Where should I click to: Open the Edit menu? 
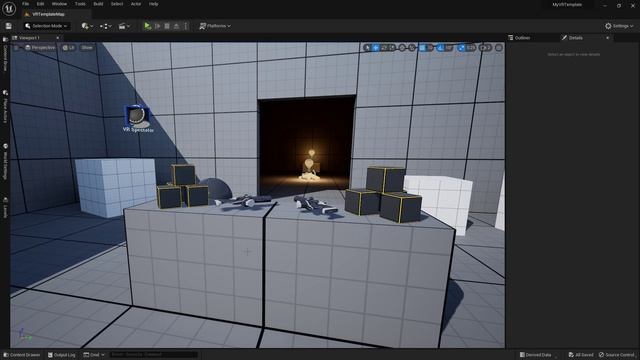(40, 4)
